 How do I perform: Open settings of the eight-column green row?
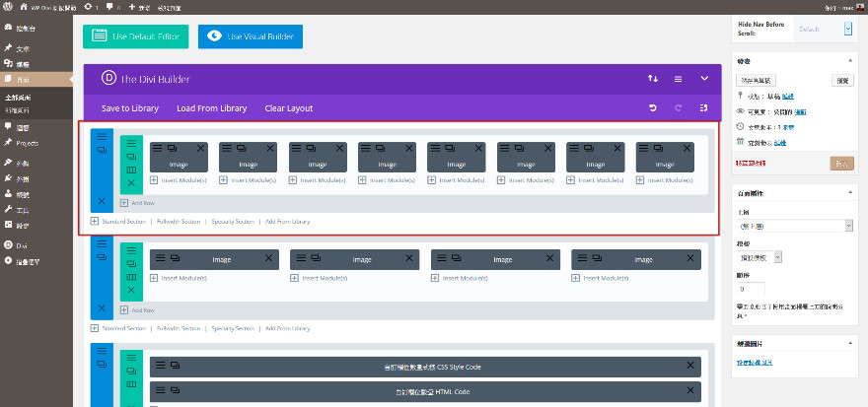131,143
